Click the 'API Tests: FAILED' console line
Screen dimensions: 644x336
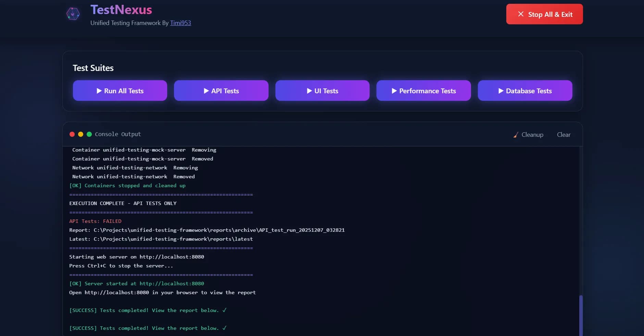pos(95,221)
